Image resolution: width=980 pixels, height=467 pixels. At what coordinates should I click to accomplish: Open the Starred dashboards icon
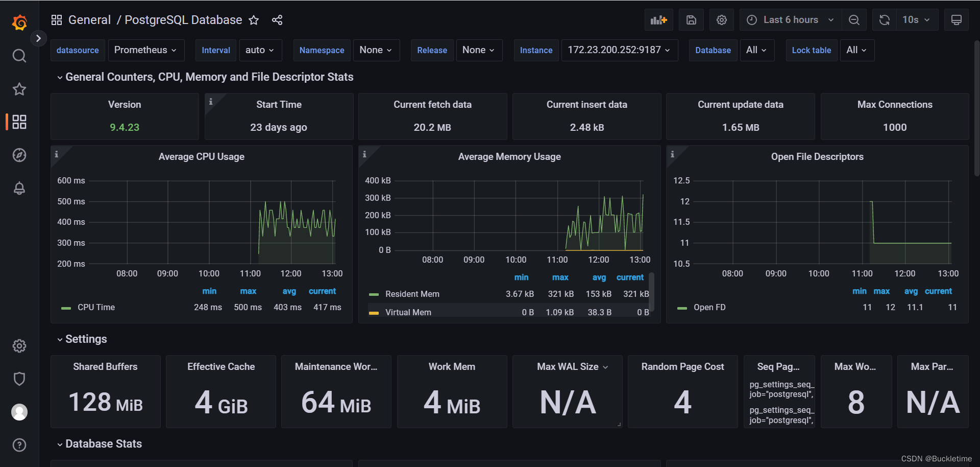19,89
